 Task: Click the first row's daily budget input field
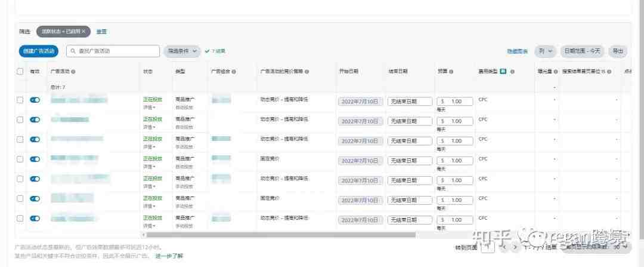pyautogui.click(x=454, y=102)
